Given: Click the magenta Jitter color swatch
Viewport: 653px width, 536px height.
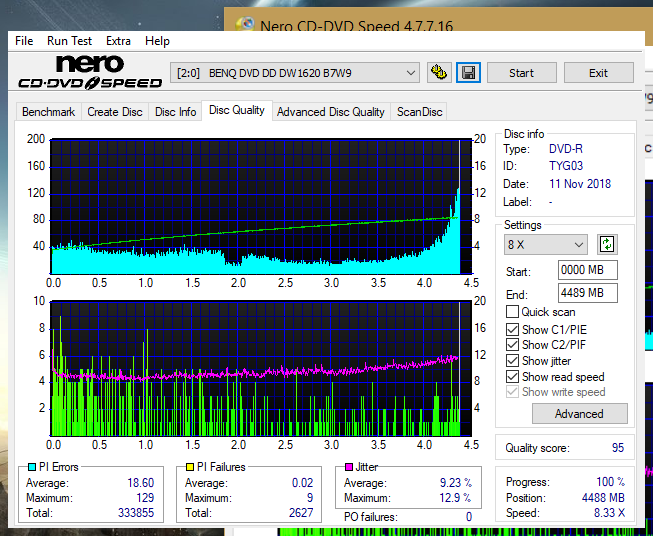Looking at the screenshot, I should pyautogui.click(x=349, y=467).
